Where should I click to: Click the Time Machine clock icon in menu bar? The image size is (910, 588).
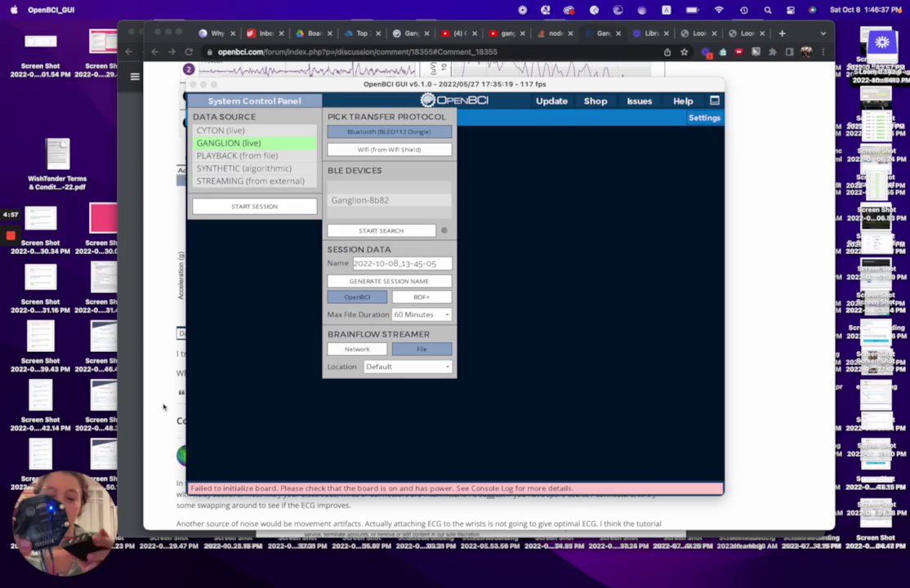tap(744, 10)
